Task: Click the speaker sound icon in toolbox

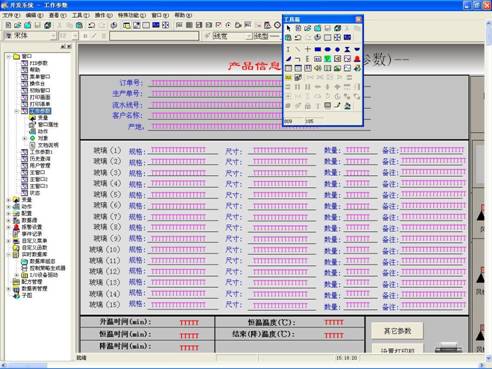Action: click(318, 68)
